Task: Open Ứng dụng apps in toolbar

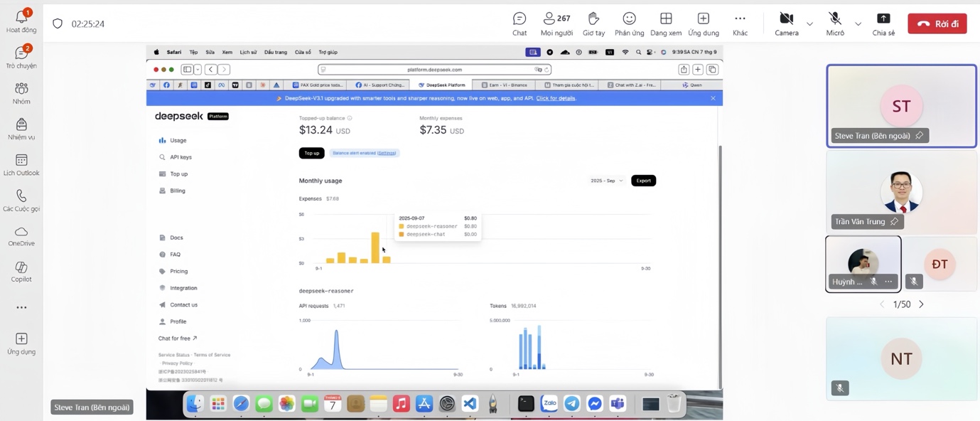Action: [703, 23]
